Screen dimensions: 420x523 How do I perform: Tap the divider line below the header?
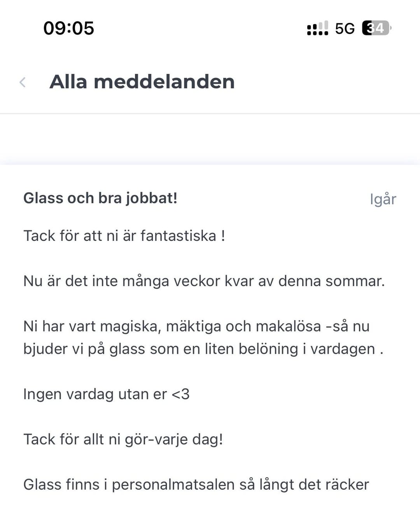point(210,114)
